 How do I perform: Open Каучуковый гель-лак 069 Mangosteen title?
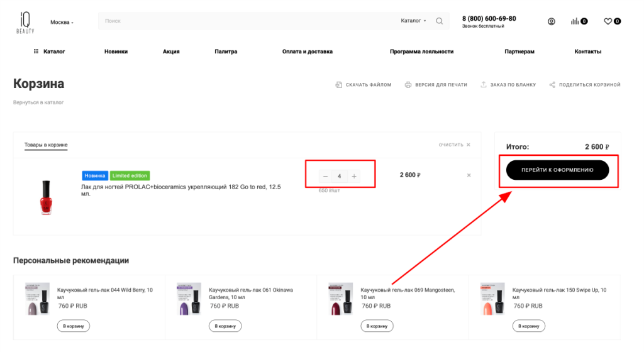pos(408,294)
